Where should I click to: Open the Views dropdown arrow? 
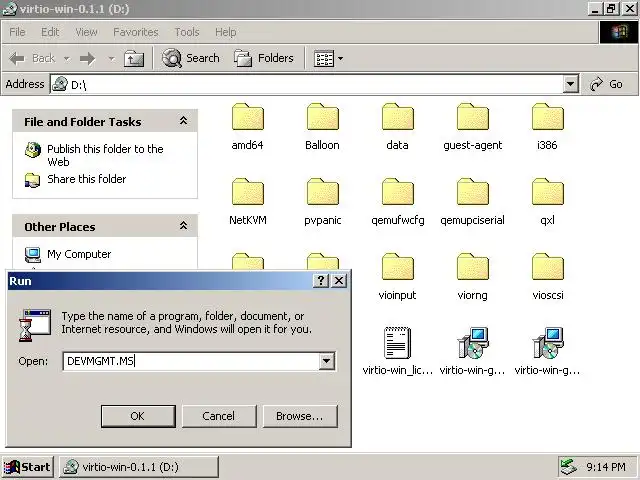(340, 59)
